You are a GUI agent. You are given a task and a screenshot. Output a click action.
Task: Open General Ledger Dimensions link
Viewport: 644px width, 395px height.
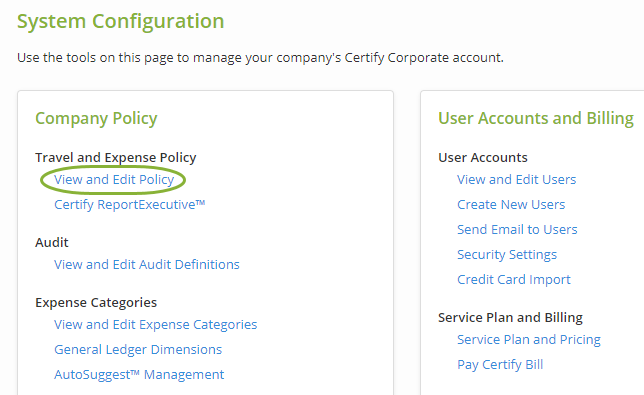(138, 349)
